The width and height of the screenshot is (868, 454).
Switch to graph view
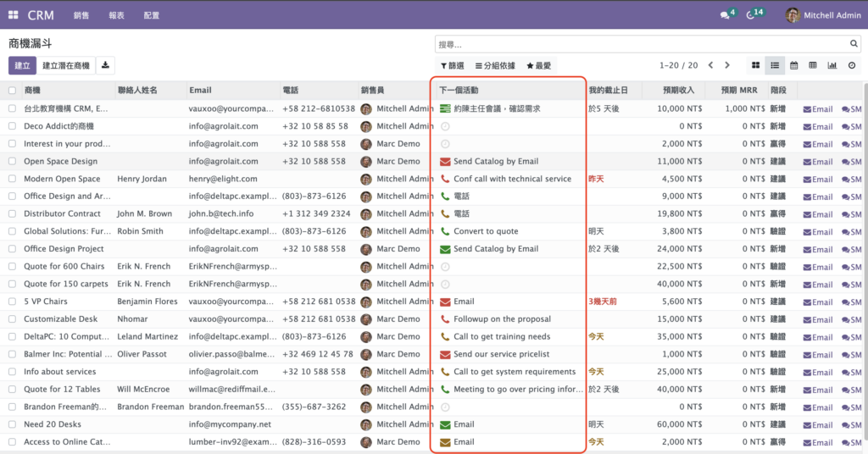click(832, 65)
